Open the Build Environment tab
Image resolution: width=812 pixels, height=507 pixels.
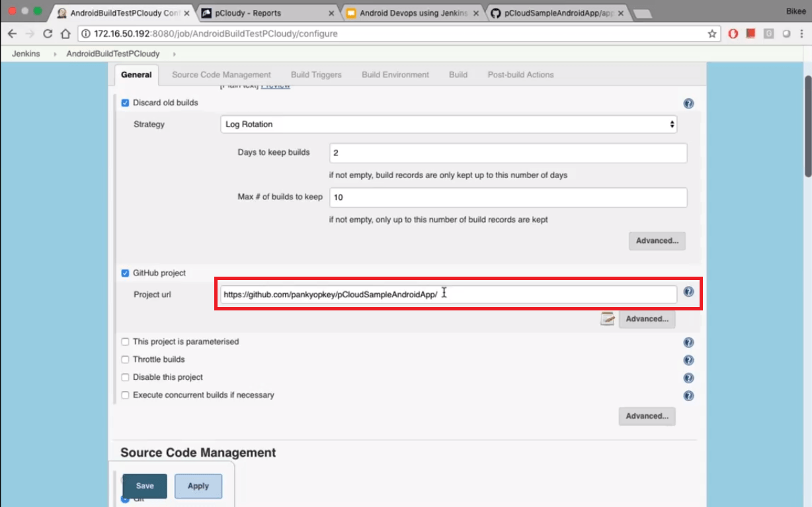click(x=395, y=75)
